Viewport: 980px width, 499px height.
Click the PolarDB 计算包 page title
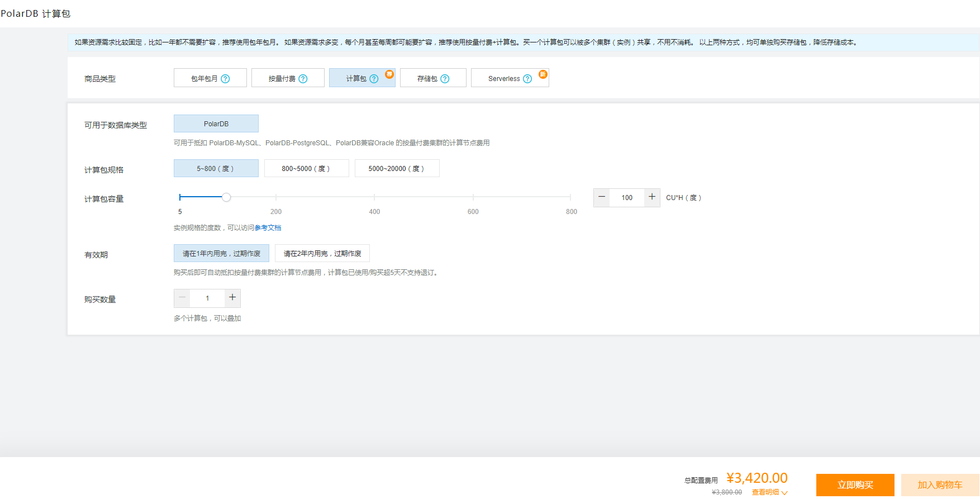point(36,13)
